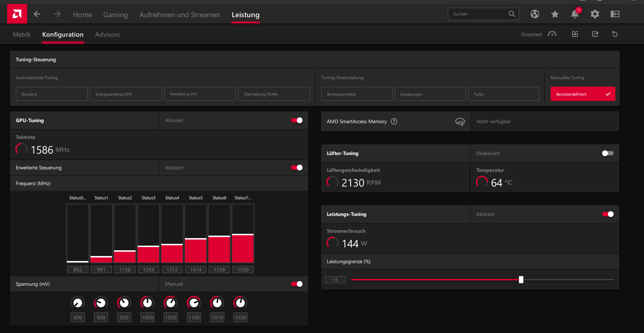Choose the Ausgewogen preset
The image size is (644, 333).
[x=430, y=94]
